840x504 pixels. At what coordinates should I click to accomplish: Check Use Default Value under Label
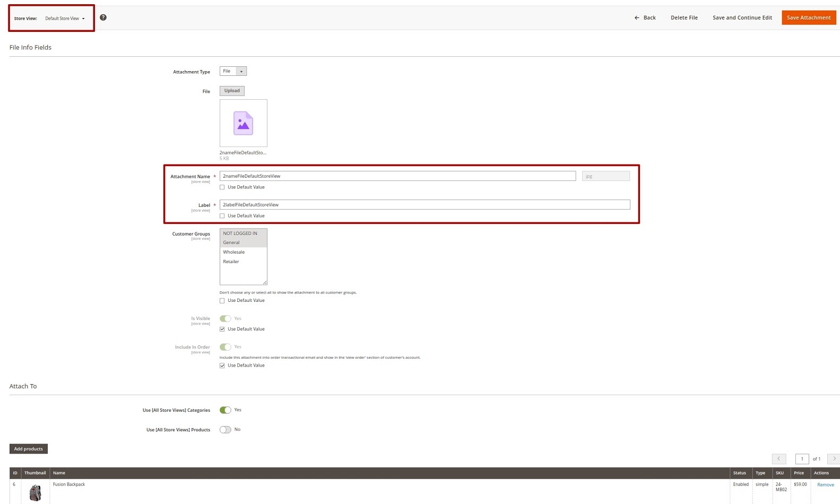pyautogui.click(x=222, y=216)
